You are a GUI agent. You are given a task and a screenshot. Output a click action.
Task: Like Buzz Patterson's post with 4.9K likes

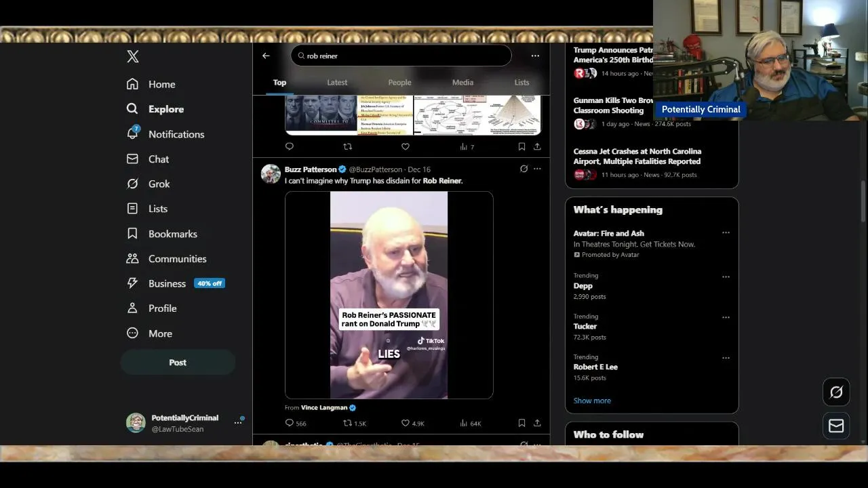coord(412,423)
